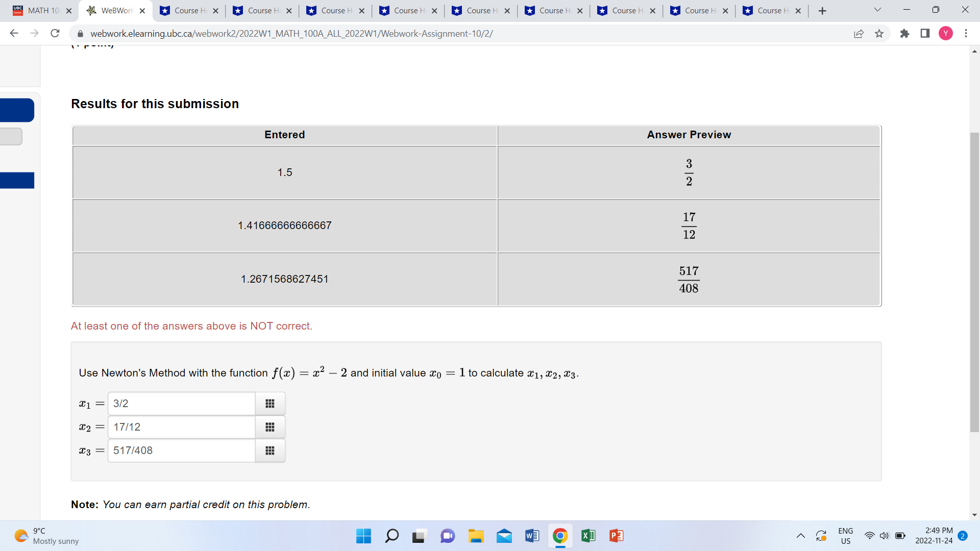Viewport: 980px width, 551px height.
Task: Switch to the MATH 100 tab
Action: 41,10
